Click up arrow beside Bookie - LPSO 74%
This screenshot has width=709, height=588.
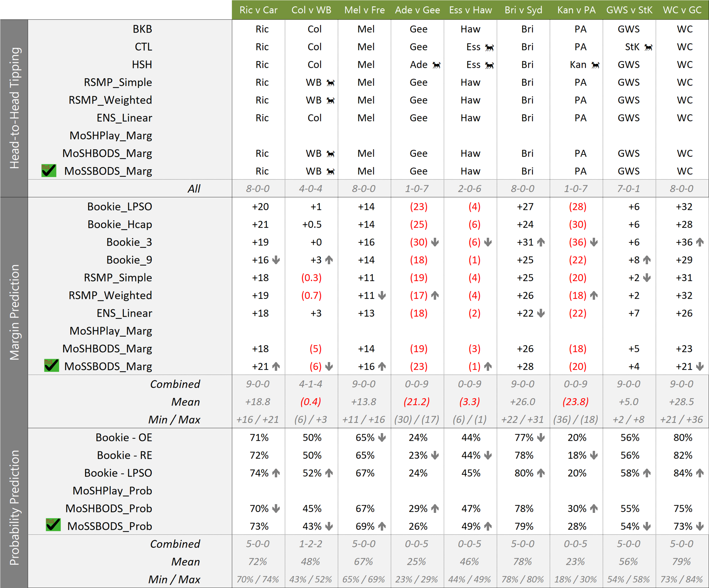tap(276, 473)
